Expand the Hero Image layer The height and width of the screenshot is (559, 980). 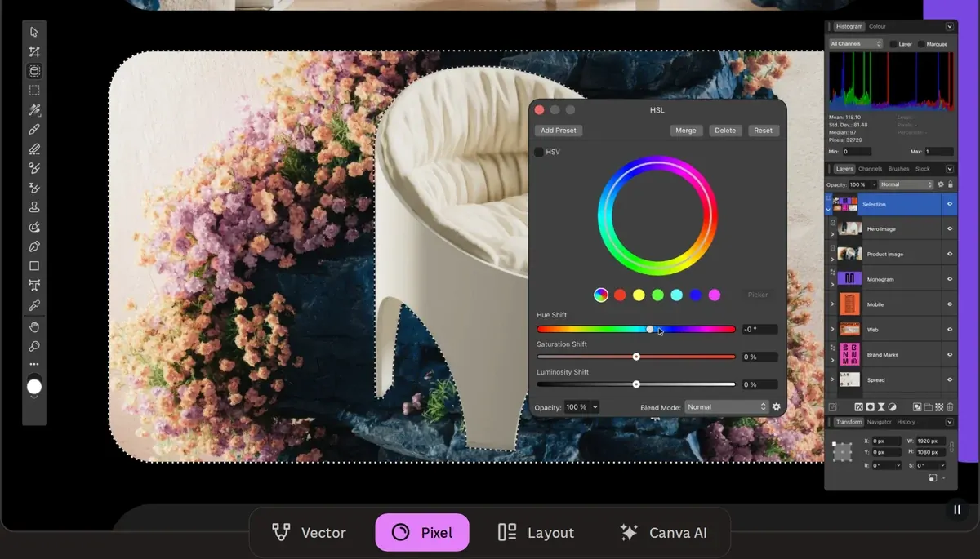point(833,233)
